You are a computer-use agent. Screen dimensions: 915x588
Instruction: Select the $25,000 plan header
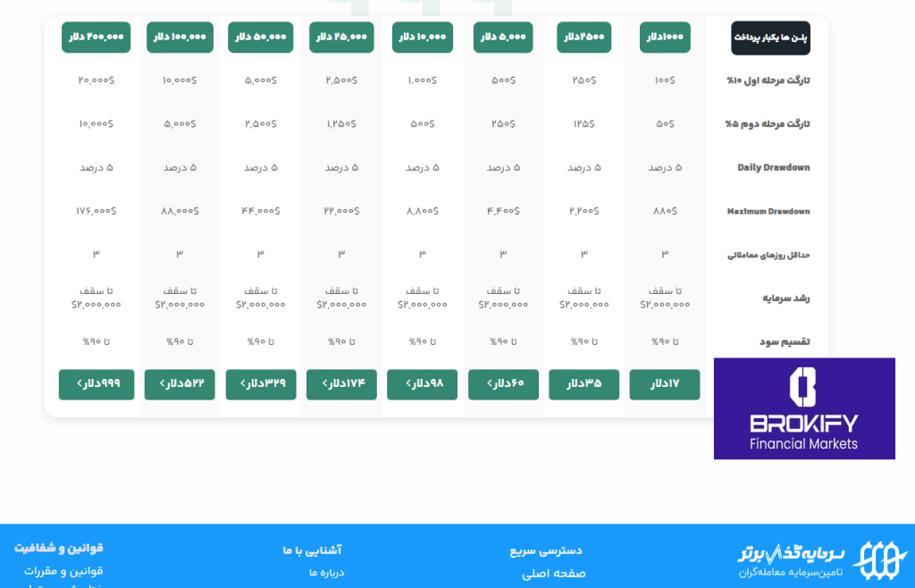[x=341, y=38]
